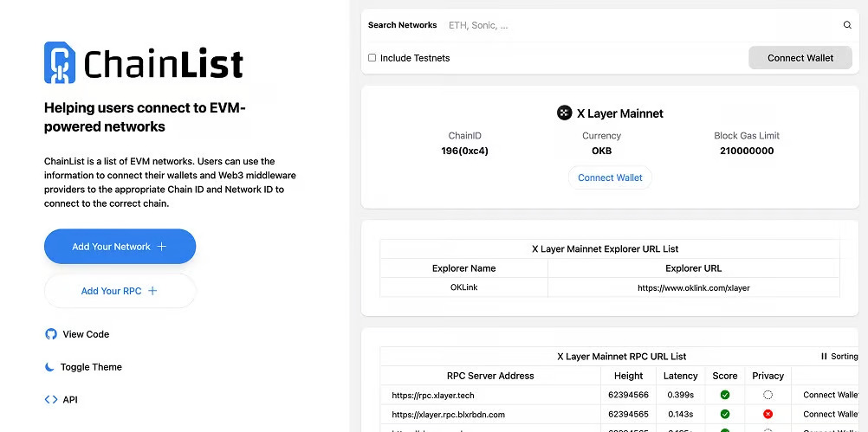Click the GitHub icon beside View Code
The image size is (868, 432).
click(51, 334)
